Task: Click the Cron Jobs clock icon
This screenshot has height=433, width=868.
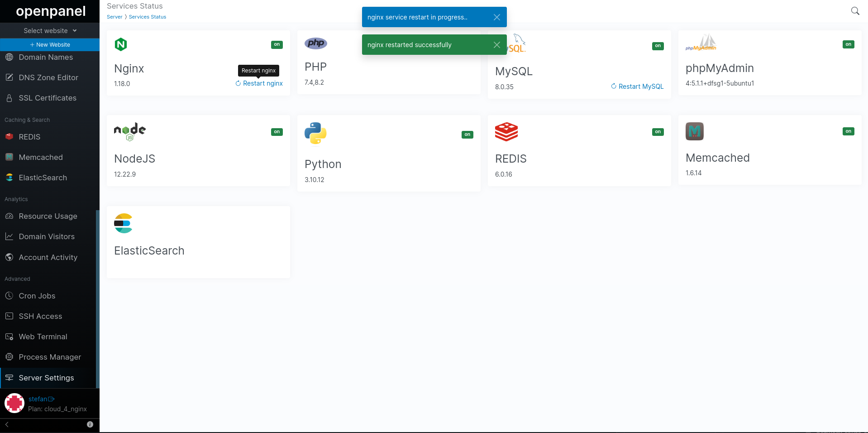Action: [x=9, y=296]
